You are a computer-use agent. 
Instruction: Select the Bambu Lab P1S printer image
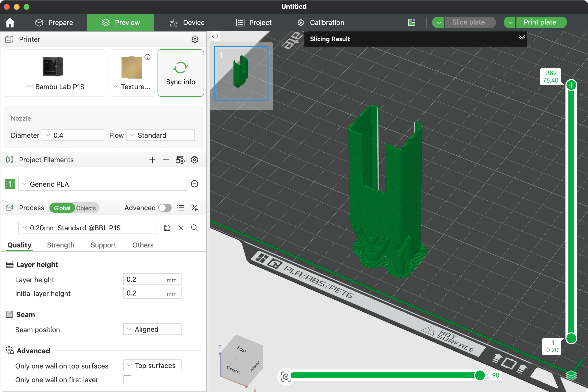(x=53, y=66)
